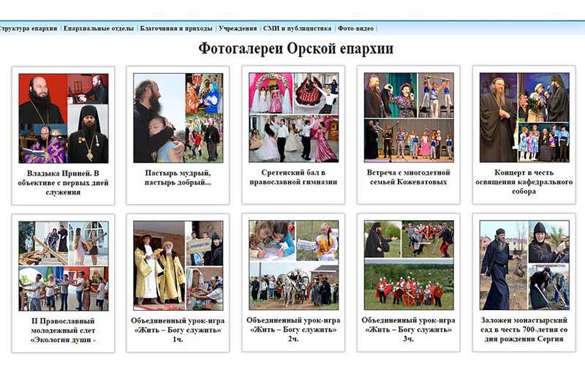Open the cathedral consecration concert thumbnail image
Image resolution: width=585 pixels, height=392 pixels.
point(524,118)
